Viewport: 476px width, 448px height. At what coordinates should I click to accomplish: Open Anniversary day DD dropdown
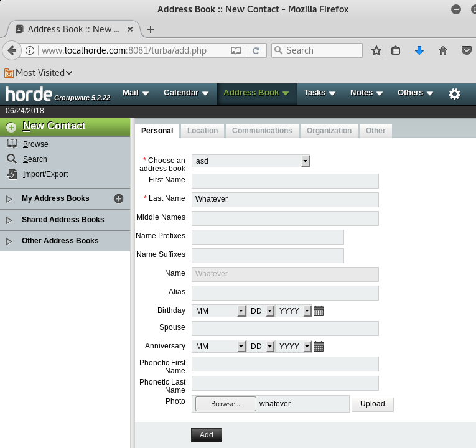(261, 347)
